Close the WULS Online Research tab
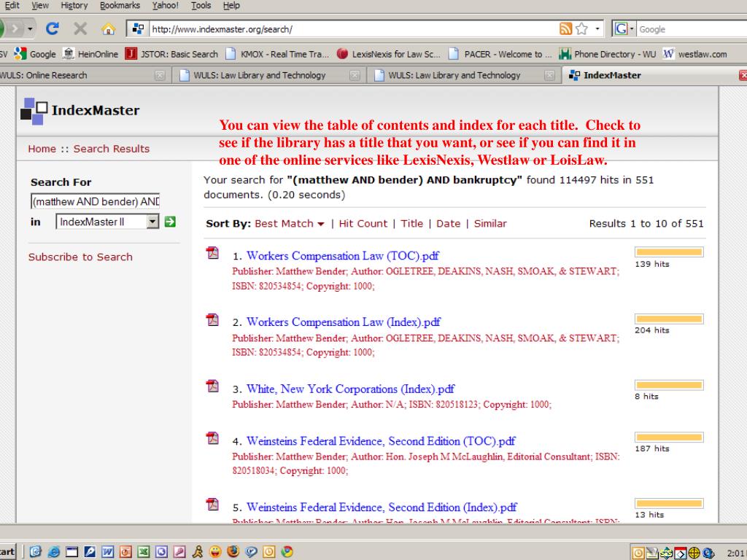 click(160, 75)
